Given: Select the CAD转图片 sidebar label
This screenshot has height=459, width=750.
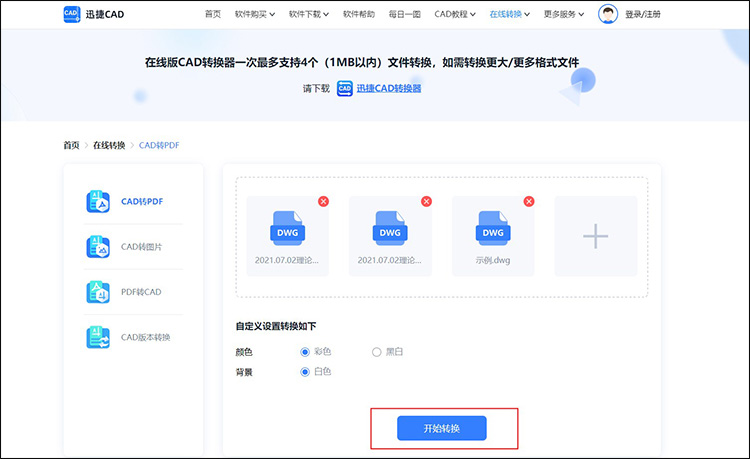Looking at the screenshot, I should 142,247.
